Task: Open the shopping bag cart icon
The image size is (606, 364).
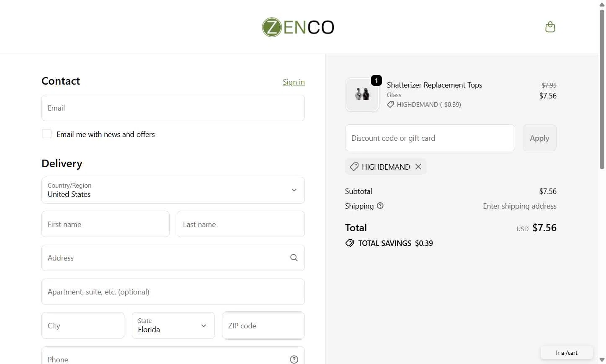Action: 550,27
